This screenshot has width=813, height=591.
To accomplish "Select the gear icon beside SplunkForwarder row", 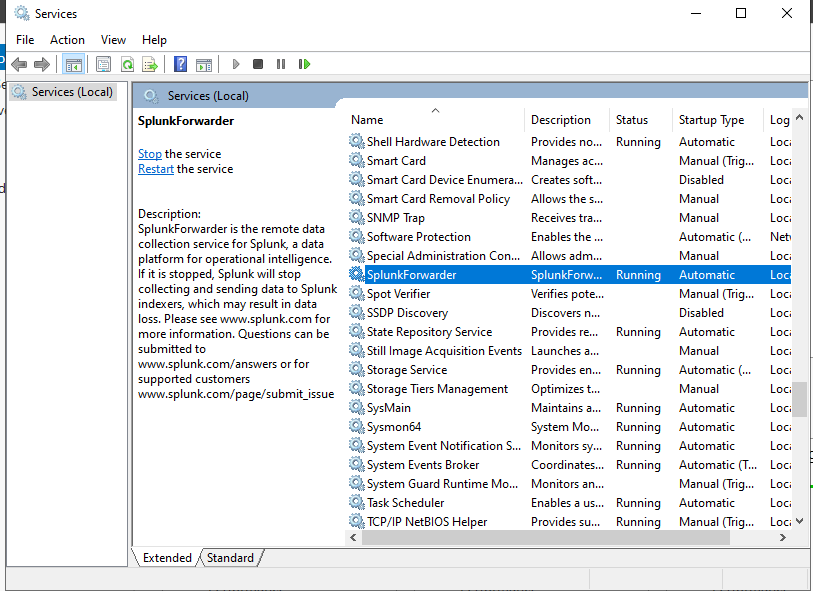I will (x=356, y=274).
